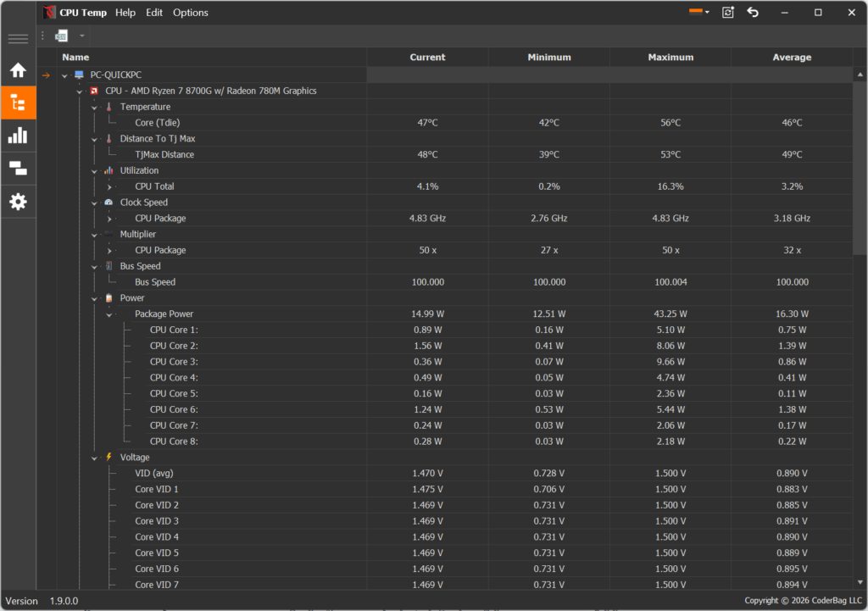Click the Utilization chart icon
This screenshot has width=868, height=611.
[x=109, y=170]
